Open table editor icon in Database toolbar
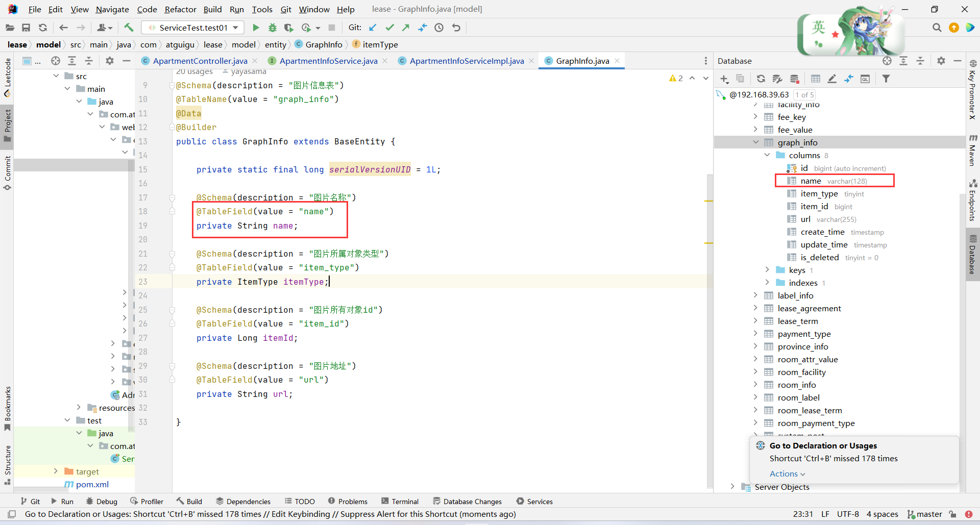Viewport: 980px width, 525px height. pyautogui.click(x=816, y=79)
